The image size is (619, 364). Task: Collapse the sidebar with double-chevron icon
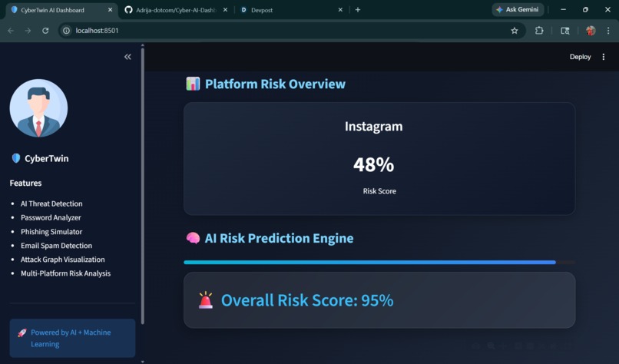(x=127, y=57)
